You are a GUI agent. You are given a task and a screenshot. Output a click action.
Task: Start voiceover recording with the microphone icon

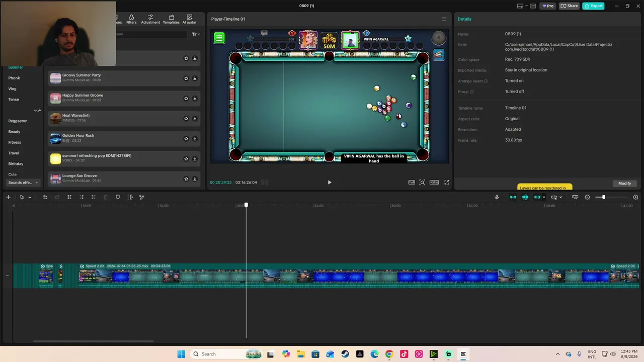click(497, 197)
